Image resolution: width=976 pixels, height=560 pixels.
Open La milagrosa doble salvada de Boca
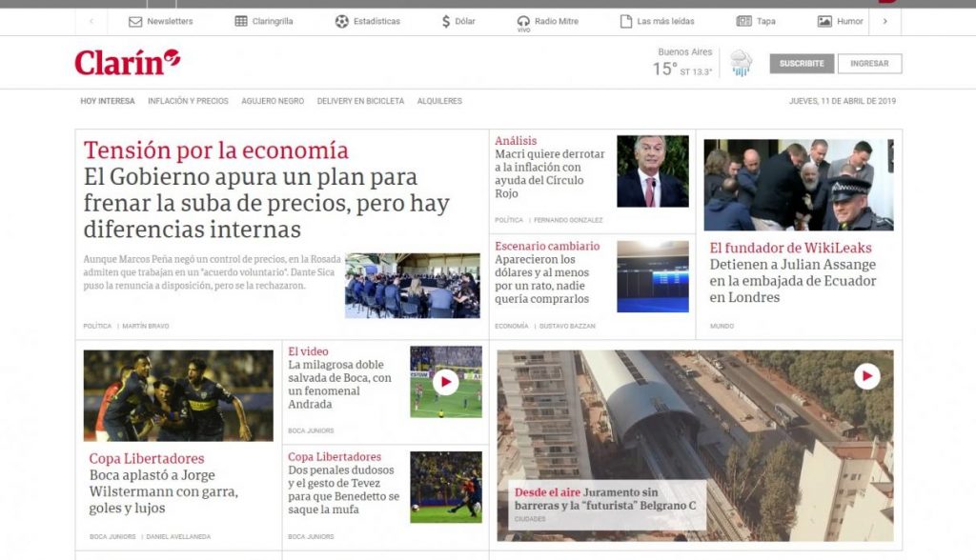pyautogui.click(x=340, y=384)
